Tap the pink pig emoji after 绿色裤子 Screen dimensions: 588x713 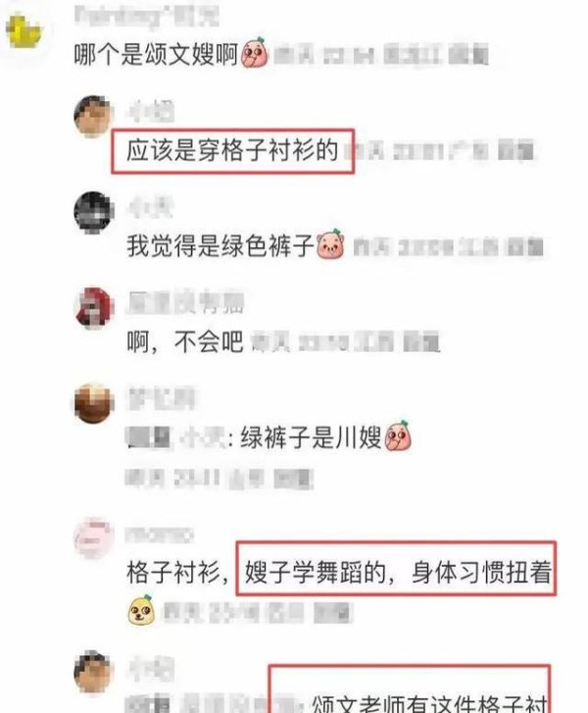(x=330, y=244)
